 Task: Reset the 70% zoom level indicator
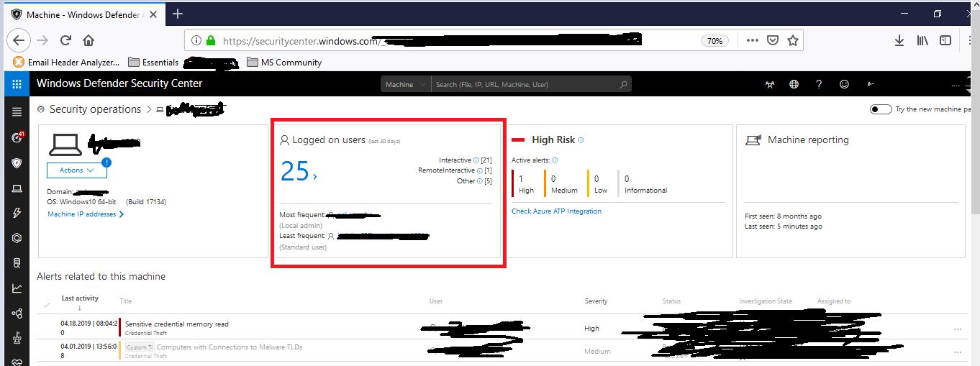[x=714, y=41]
